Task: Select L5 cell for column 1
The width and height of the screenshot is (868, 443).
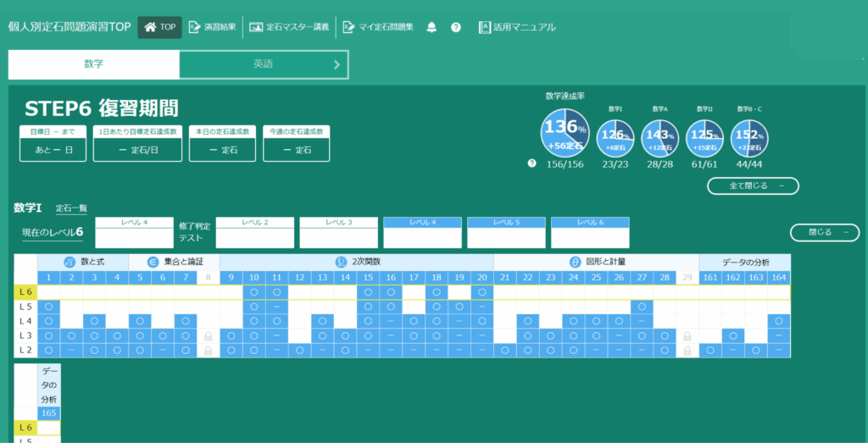Action: pos(48,307)
